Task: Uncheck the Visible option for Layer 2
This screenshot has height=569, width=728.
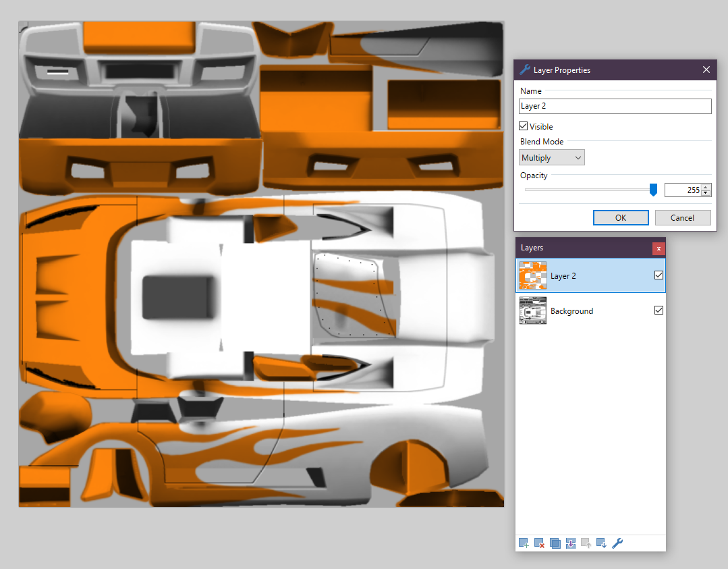Action: tap(523, 126)
